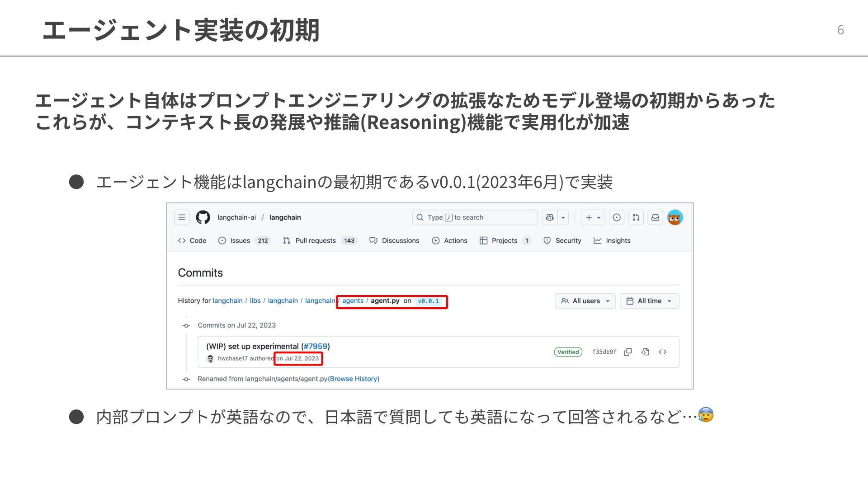Switch to the Projects tab
Viewport: 868px width, 488px height.
[x=505, y=240]
